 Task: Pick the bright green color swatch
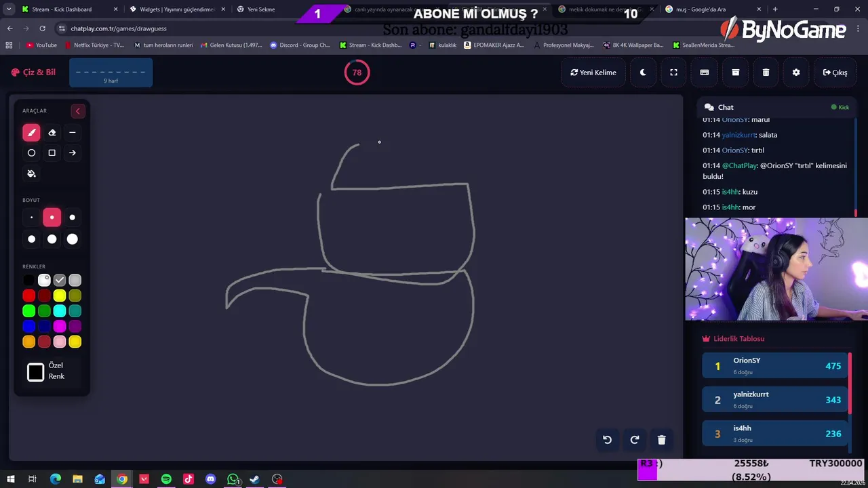click(28, 311)
